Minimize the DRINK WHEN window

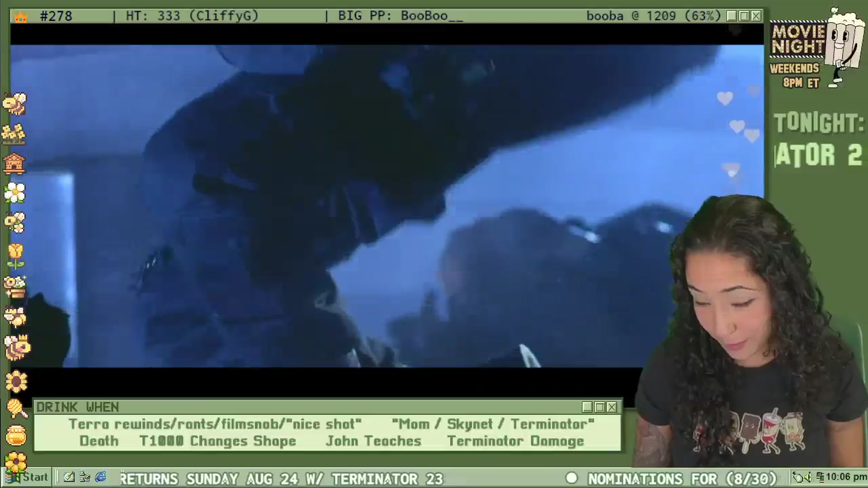click(x=587, y=407)
